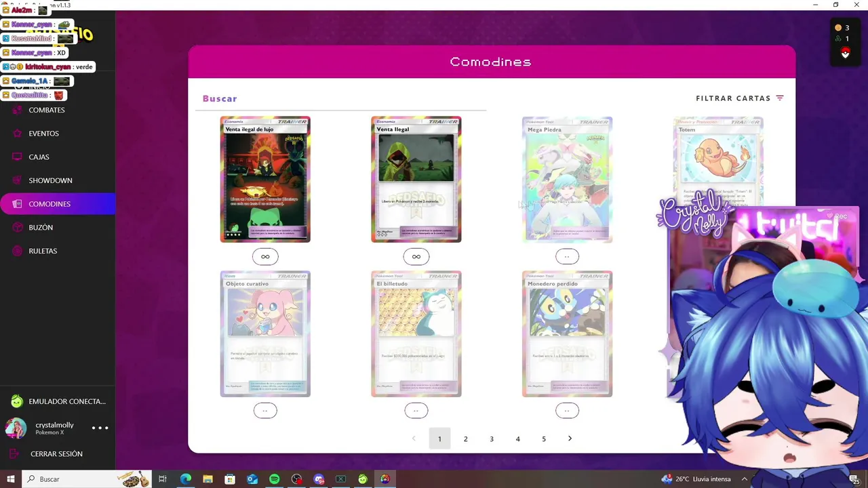Open the Buzón mailbox icon

(17, 227)
